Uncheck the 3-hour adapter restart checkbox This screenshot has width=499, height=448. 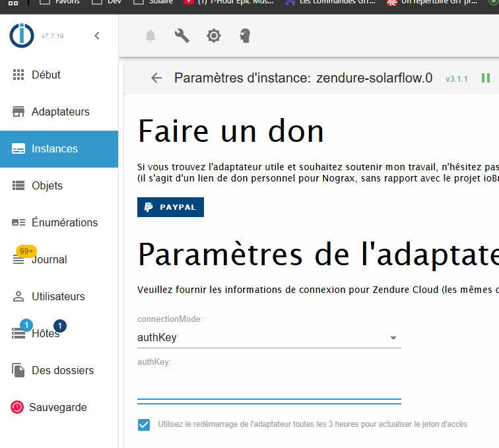pyautogui.click(x=144, y=424)
